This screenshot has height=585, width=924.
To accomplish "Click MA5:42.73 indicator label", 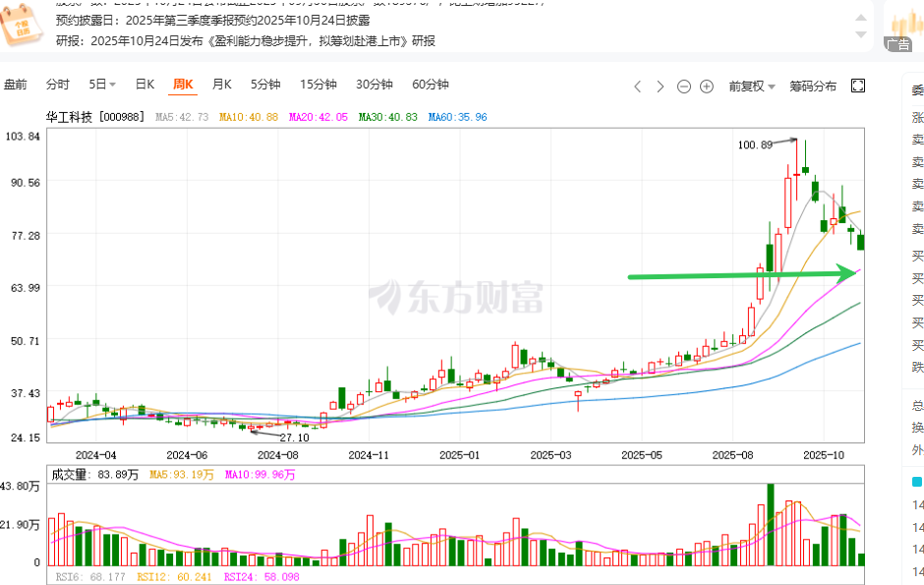I will click(182, 117).
